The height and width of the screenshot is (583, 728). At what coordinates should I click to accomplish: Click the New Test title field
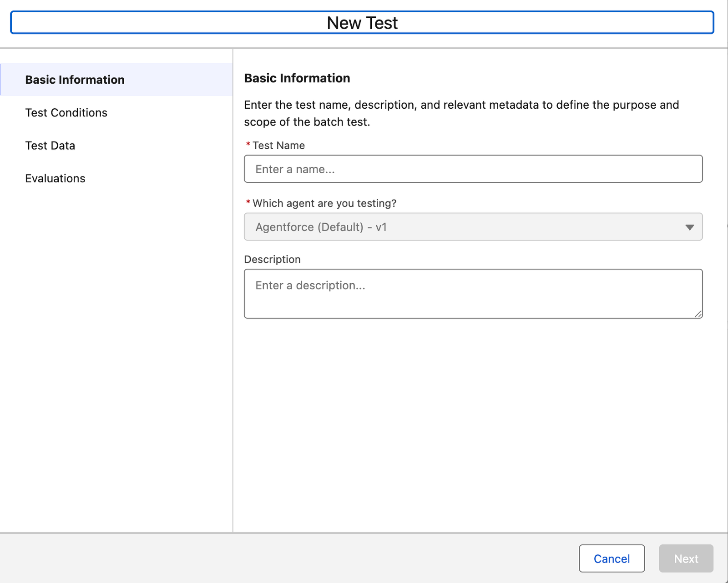tap(363, 22)
